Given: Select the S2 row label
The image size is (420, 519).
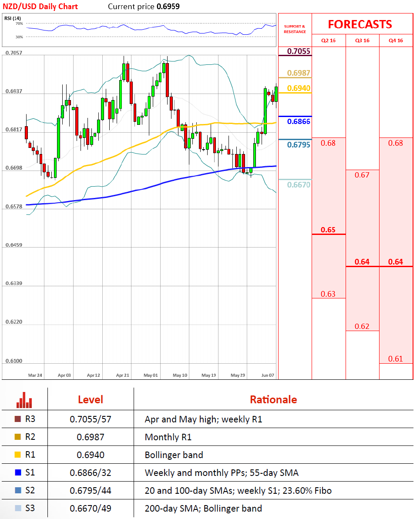Looking at the screenshot, I should coord(30,490).
